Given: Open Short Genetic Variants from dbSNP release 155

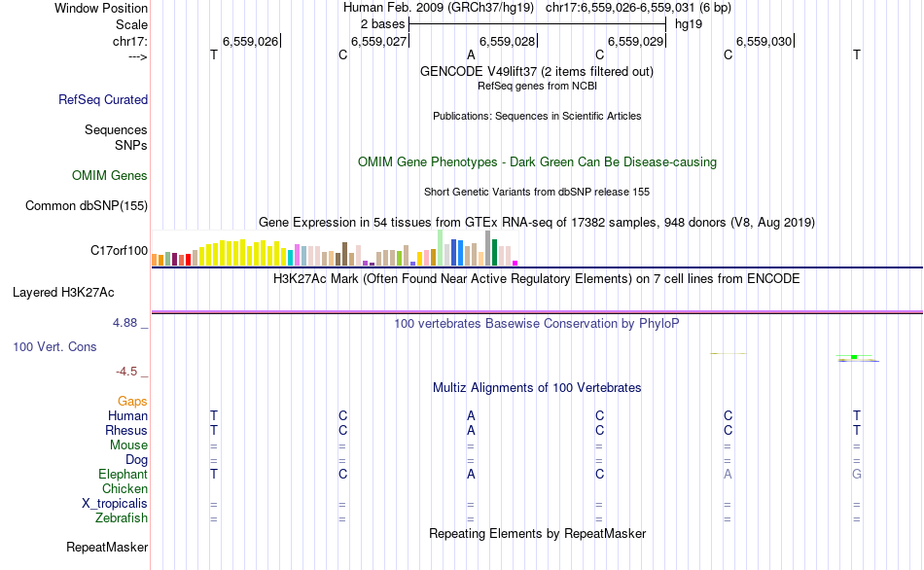Looking at the screenshot, I should point(537,193).
